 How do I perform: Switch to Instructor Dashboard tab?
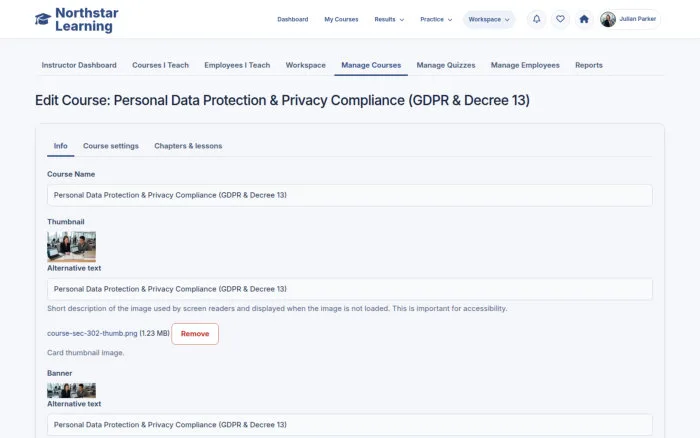(x=79, y=65)
